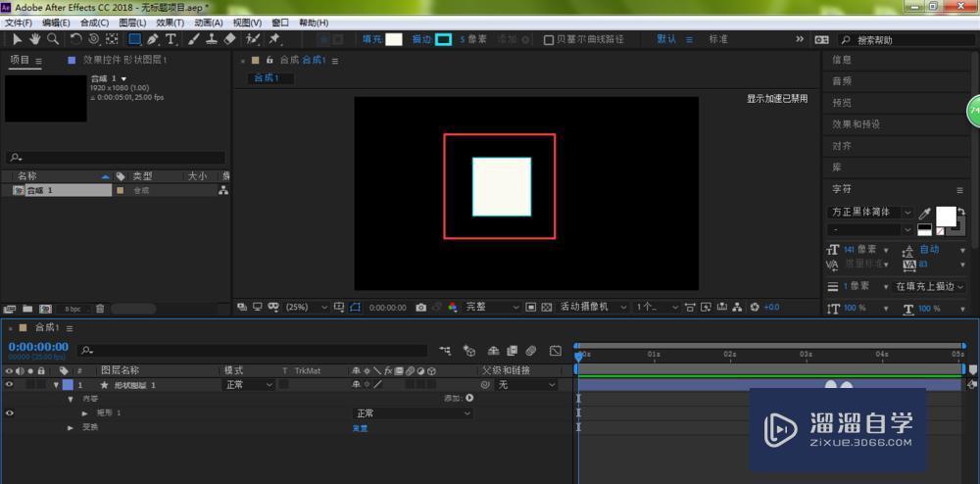This screenshot has height=484, width=980.
Task: Select the Hand tool
Action: tap(35, 39)
